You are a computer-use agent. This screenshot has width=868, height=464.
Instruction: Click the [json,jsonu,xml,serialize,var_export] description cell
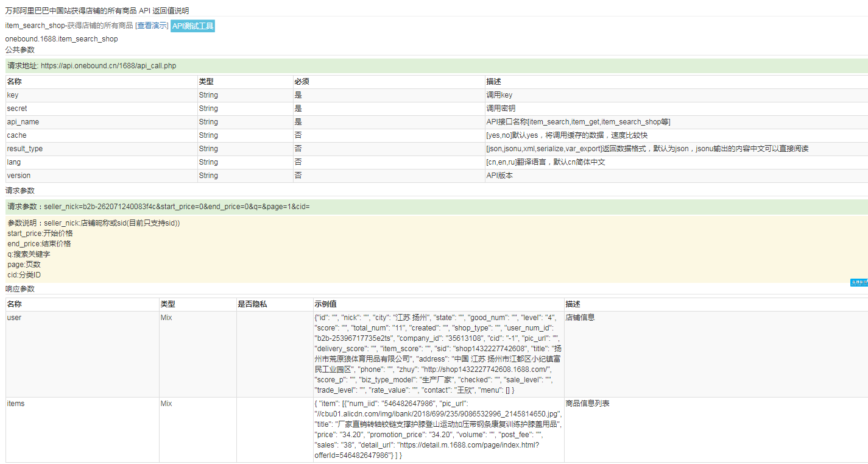[x=676, y=149]
